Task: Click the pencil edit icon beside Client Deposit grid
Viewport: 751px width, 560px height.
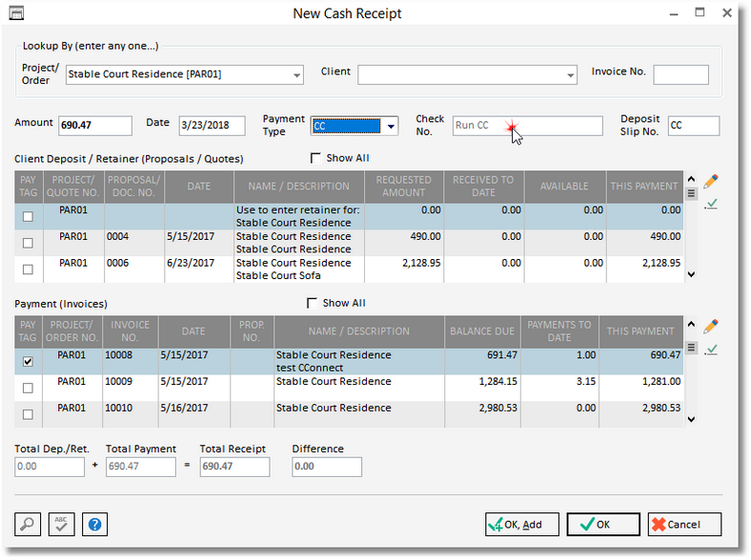Action: click(711, 181)
